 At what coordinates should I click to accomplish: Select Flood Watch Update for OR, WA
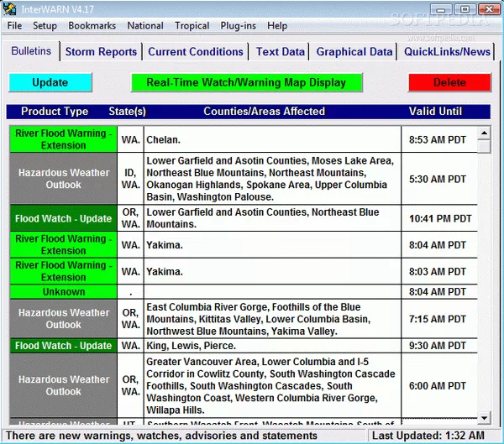tap(63, 218)
